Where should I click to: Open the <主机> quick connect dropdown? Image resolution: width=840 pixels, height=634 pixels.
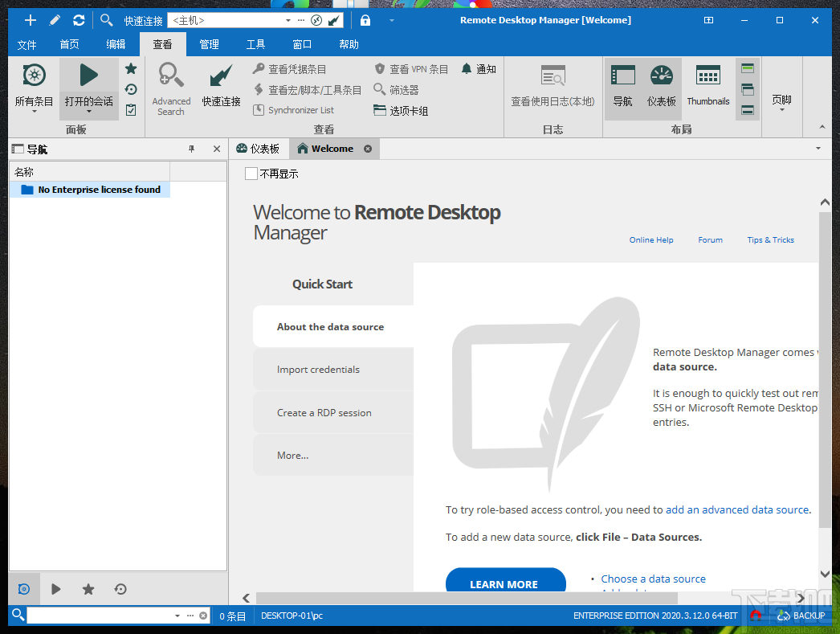(288, 19)
